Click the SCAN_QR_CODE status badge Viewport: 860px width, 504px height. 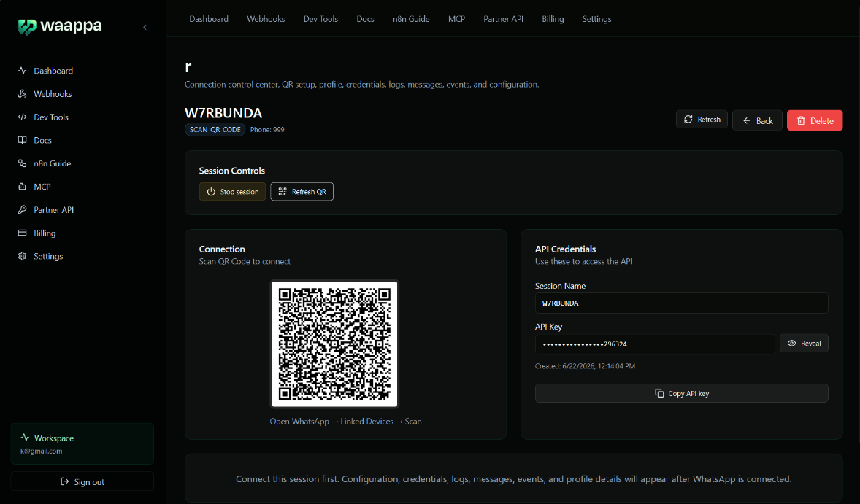(215, 130)
